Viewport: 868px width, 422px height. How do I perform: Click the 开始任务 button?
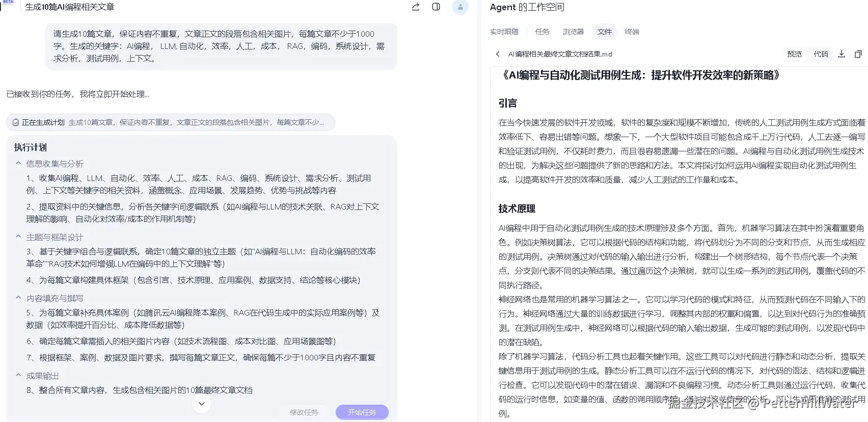pos(362,412)
